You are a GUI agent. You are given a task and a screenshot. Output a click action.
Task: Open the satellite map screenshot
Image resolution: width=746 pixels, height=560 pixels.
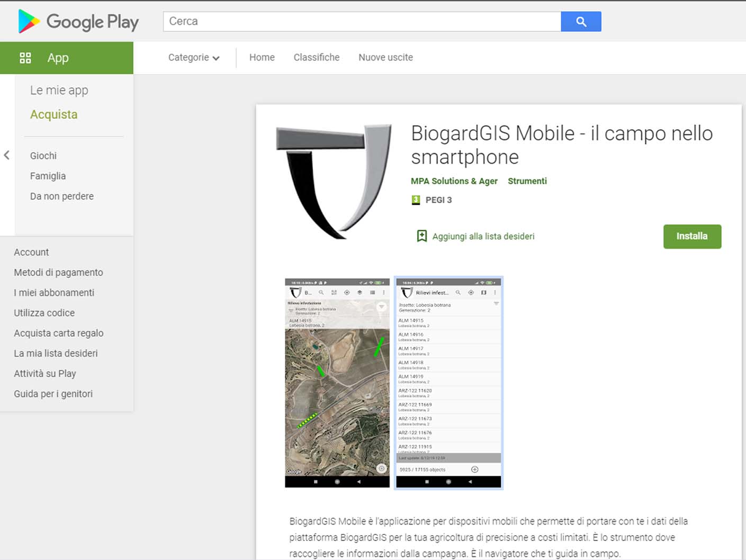point(337,383)
